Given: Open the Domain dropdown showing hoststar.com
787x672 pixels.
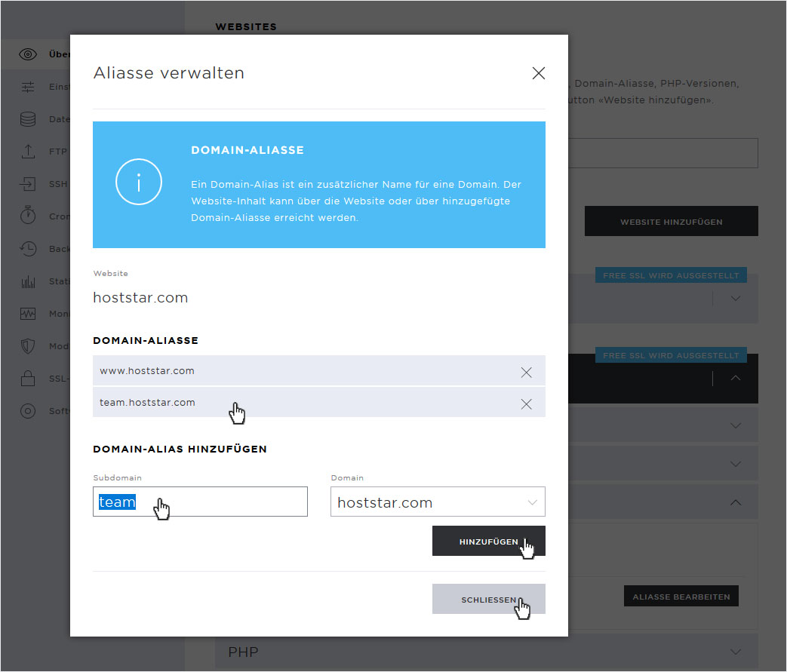Looking at the screenshot, I should (438, 502).
